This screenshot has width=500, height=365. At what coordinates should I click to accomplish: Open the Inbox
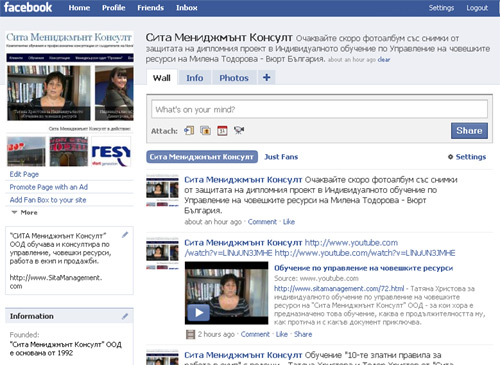pos(187,8)
